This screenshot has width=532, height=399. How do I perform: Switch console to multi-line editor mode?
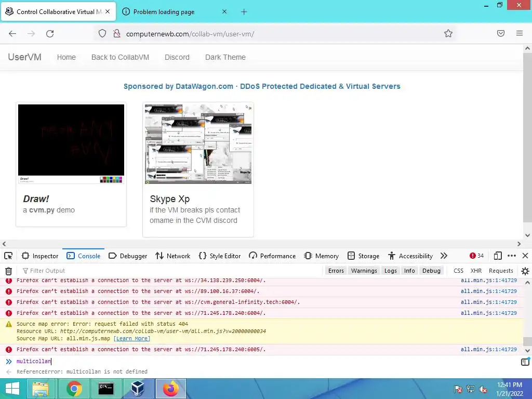525,362
